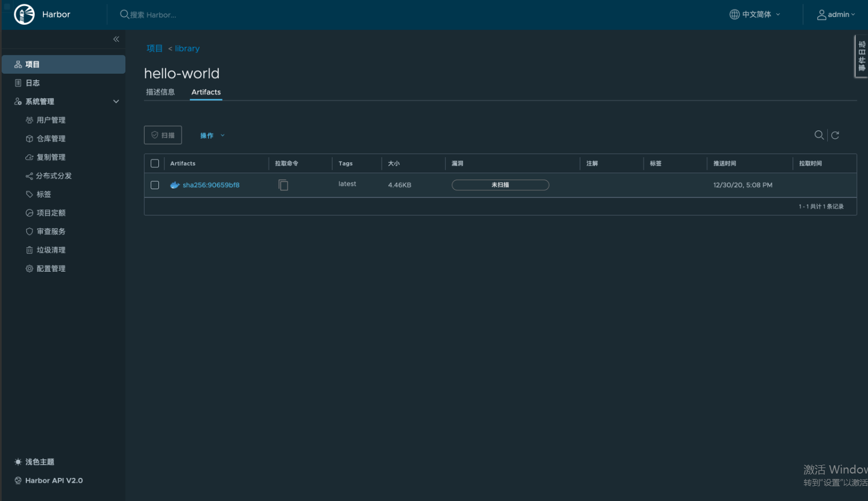Screen dimensions: 868x501
Task: Click the 系统管理 system admin icon
Action: tap(18, 102)
